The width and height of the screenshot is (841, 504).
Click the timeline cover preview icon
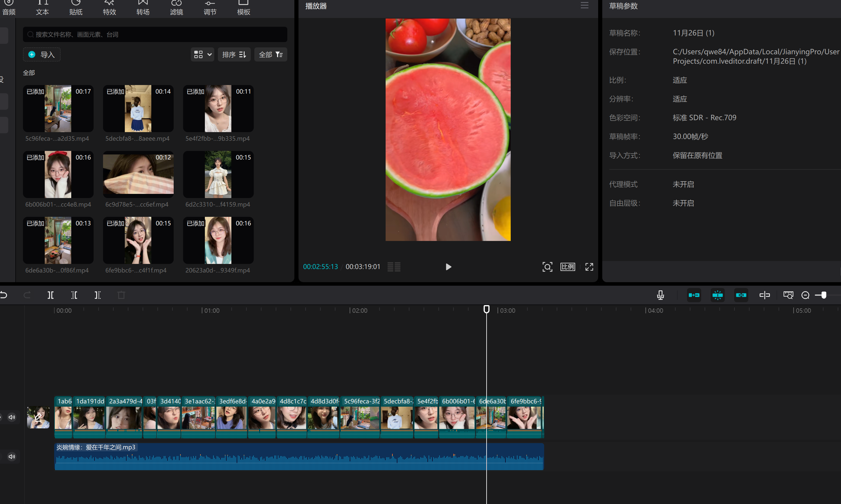[788, 295]
